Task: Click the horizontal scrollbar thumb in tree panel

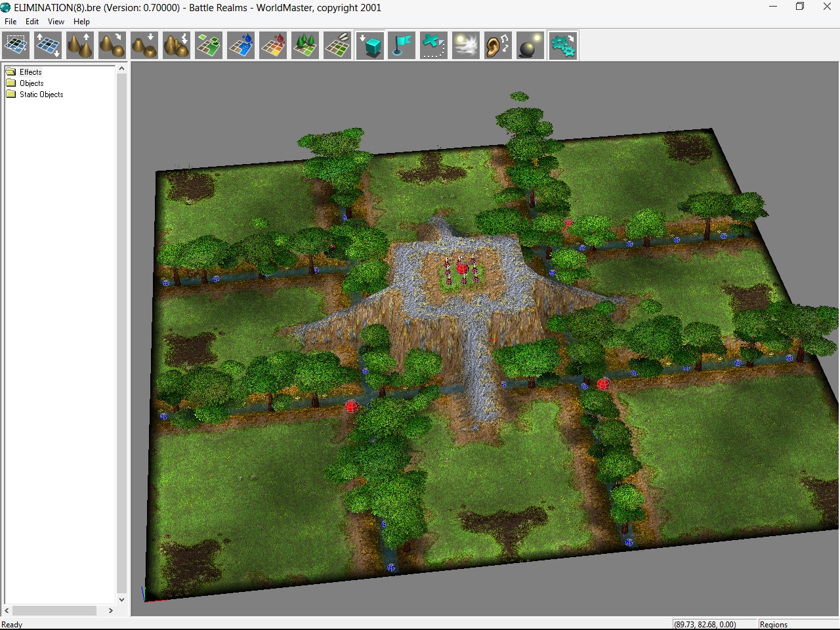Action: point(54,610)
